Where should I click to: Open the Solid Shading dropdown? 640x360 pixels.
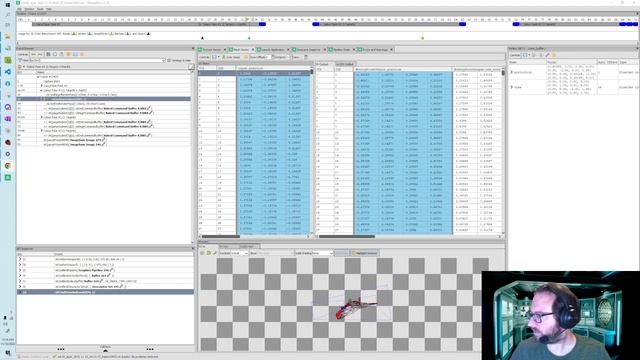[x=322, y=253]
